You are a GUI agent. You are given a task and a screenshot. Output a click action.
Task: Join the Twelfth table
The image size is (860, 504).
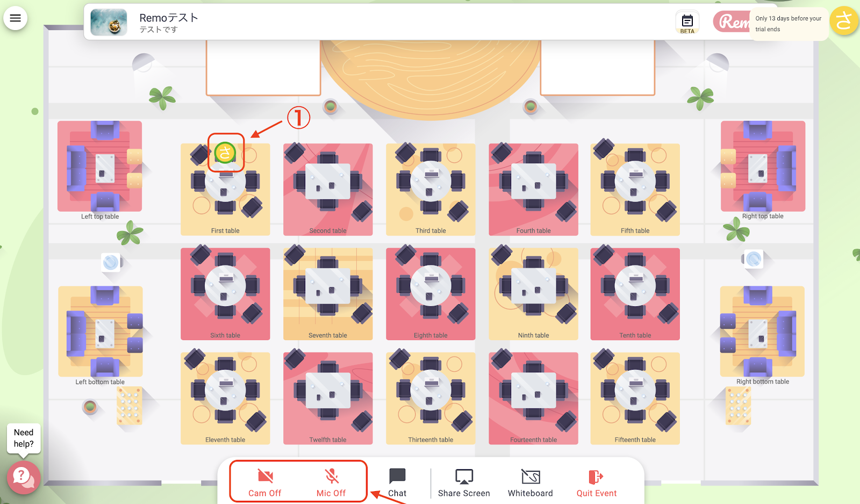pyautogui.click(x=328, y=398)
